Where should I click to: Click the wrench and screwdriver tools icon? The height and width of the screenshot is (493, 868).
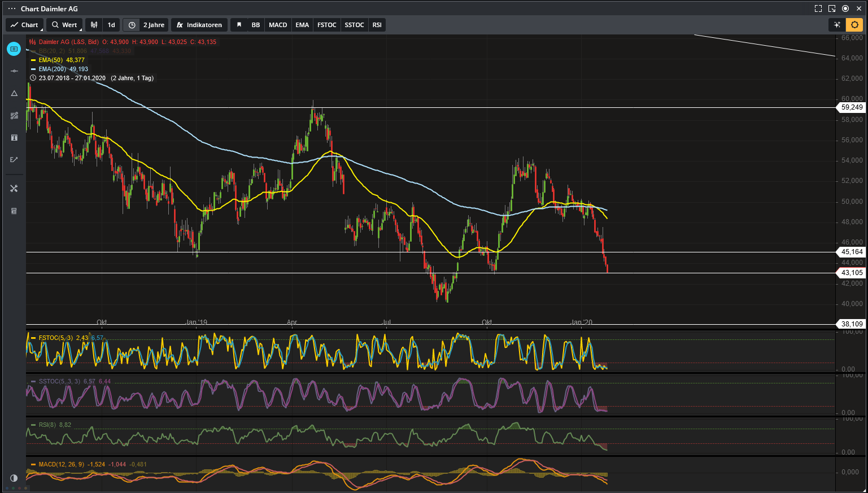coord(14,189)
